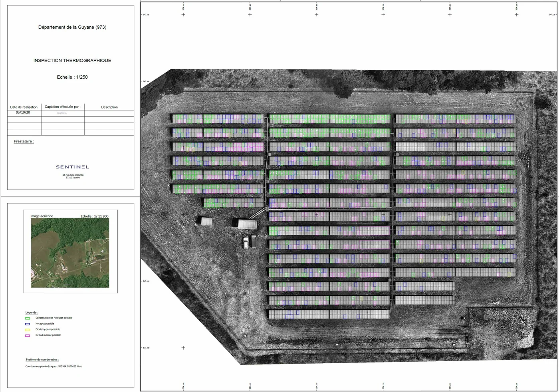Click the "Image aérienne" caption
559x392 pixels.
click(x=42, y=216)
